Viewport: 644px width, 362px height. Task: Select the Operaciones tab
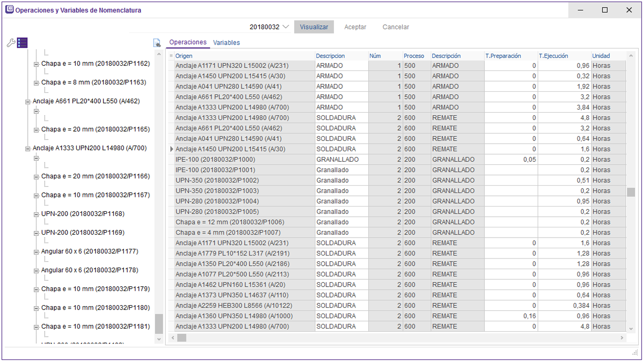(188, 43)
